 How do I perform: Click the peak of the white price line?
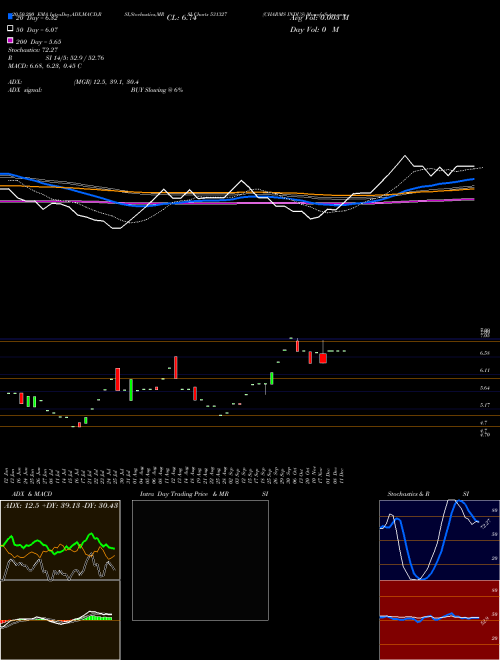(x=405, y=156)
